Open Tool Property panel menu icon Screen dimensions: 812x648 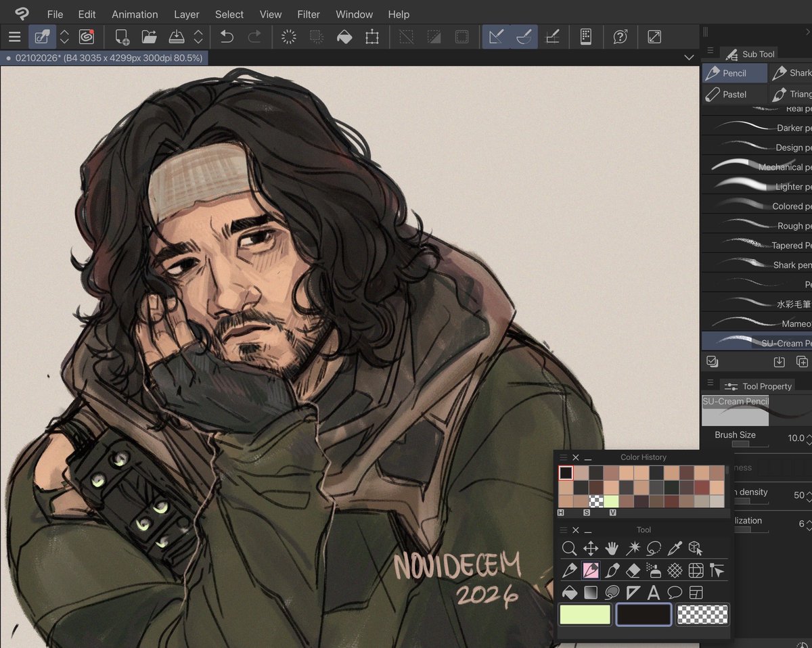[710, 383]
